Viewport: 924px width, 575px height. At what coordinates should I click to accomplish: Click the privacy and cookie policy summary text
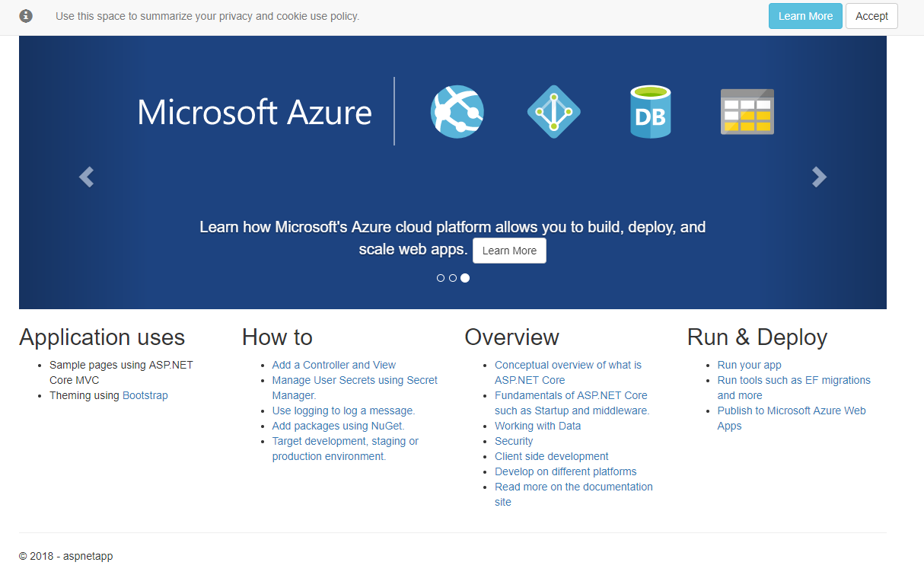coord(207,16)
